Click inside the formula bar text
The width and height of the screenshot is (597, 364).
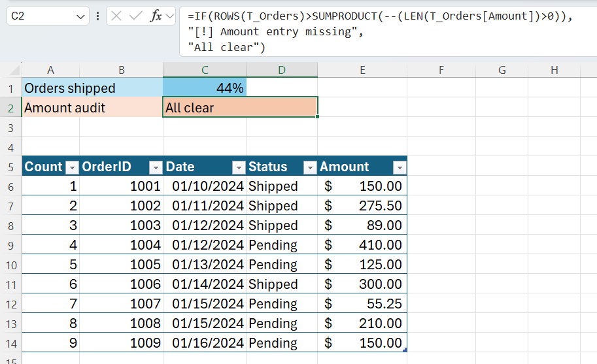click(x=388, y=31)
